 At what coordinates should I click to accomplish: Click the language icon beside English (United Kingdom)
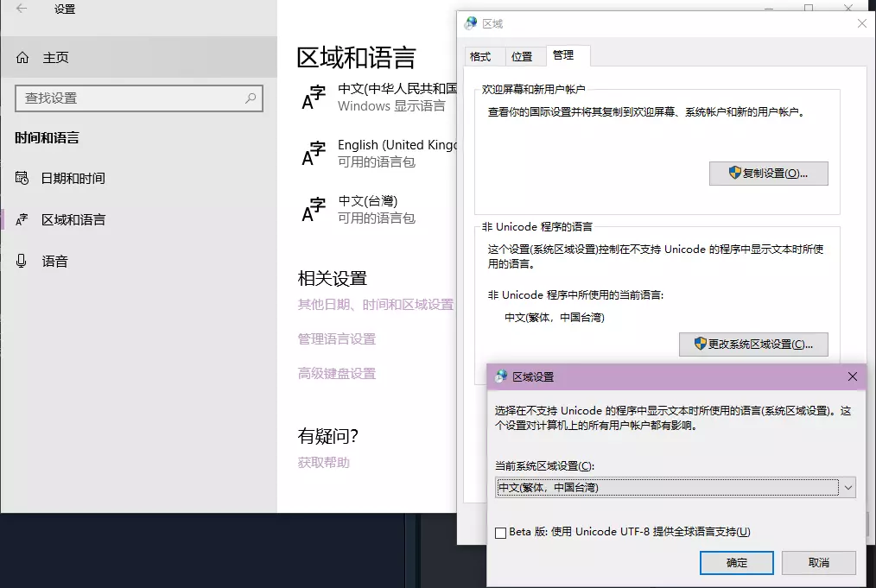coord(314,154)
